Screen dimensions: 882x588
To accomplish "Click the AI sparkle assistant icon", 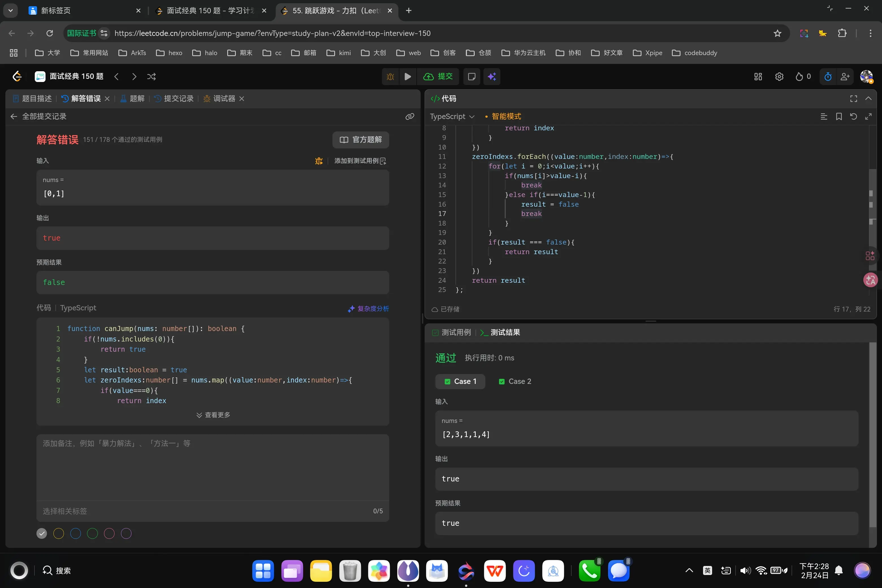I will pos(492,77).
